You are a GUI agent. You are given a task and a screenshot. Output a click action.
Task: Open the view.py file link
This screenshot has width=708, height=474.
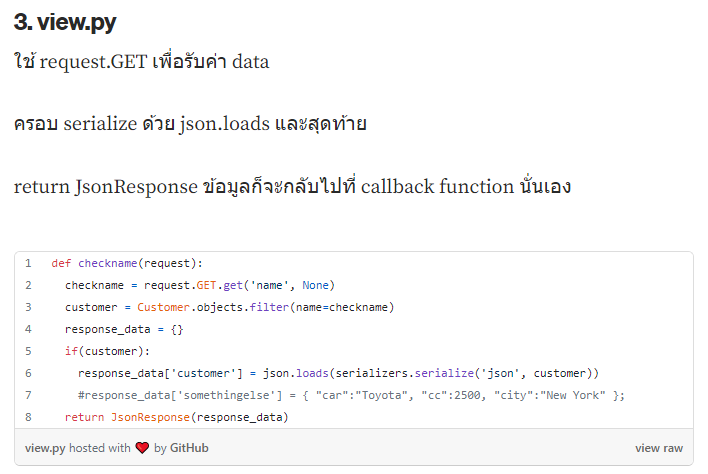click(44, 448)
